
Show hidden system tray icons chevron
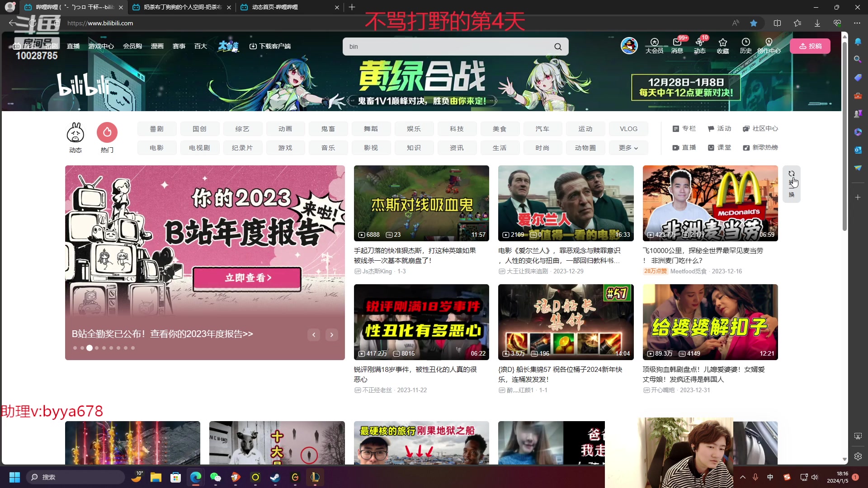coord(743,477)
